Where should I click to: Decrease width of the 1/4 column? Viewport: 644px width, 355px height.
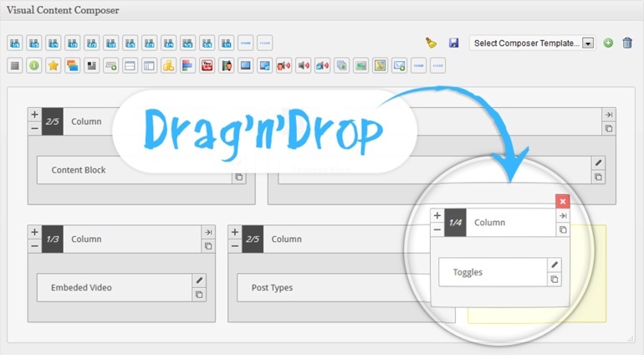click(x=437, y=229)
